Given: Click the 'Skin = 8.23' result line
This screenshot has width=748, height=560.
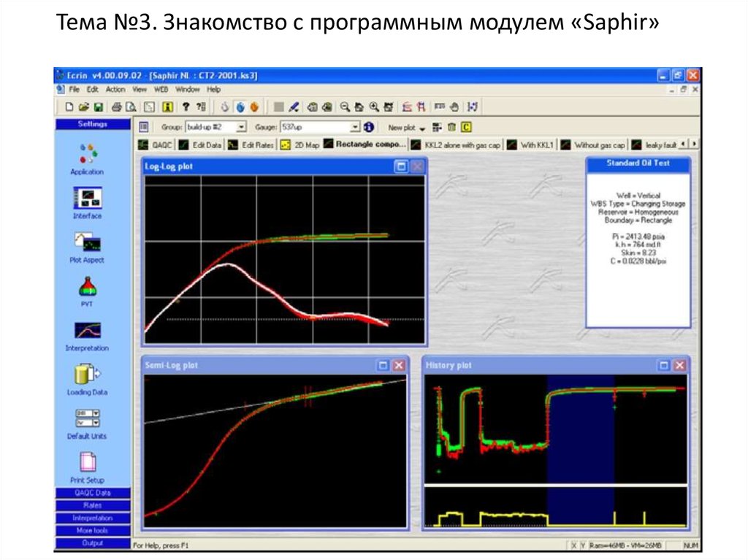Looking at the screenshot, I should pyautogui.click(x=638, y=253).
